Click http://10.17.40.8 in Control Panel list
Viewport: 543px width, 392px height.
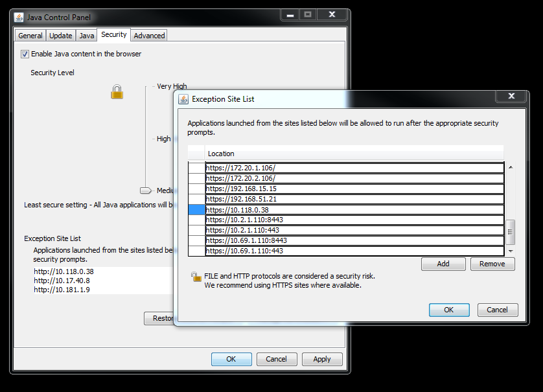62,281
